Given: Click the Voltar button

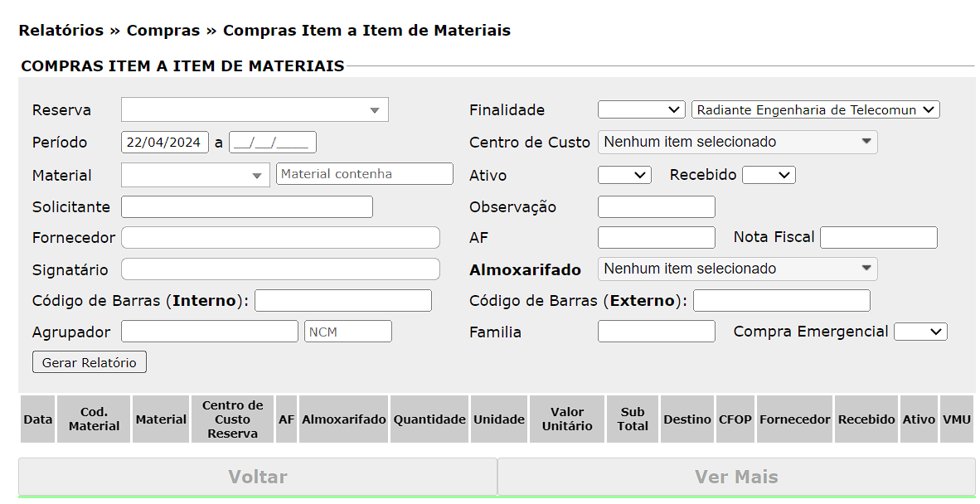Looking at the screenshot, I should (x=258, y=477).
